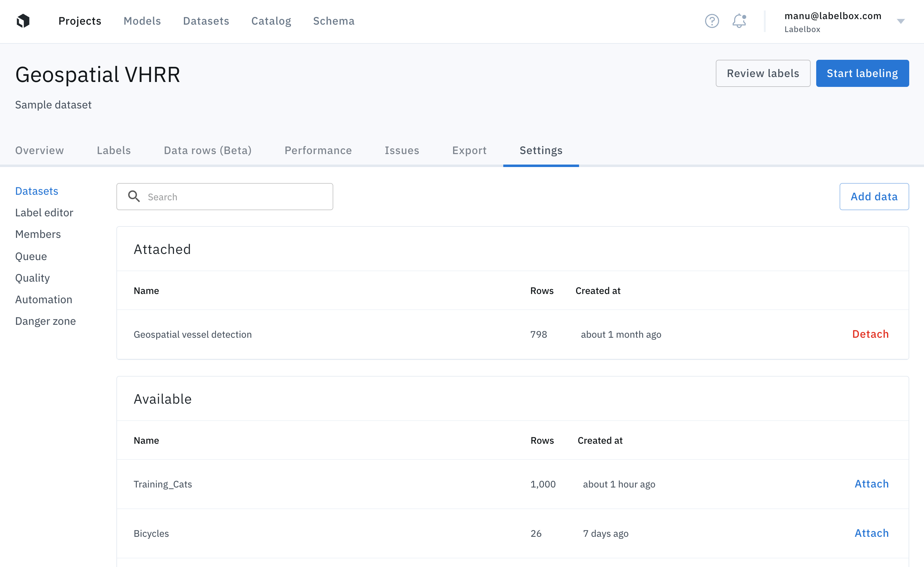Click the Start labeling button

[x=862, y=73]
